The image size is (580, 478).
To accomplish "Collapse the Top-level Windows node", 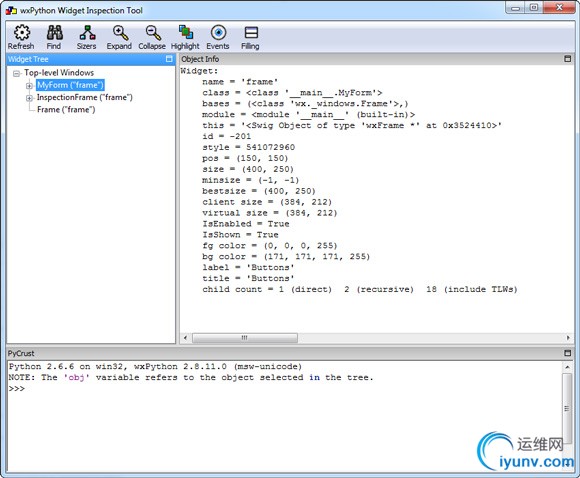I will [16, 74].
